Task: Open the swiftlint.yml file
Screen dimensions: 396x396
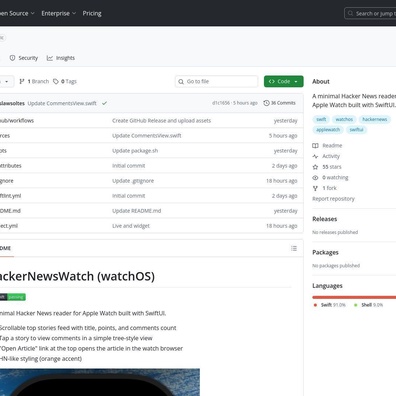Action: click(10, 196)
